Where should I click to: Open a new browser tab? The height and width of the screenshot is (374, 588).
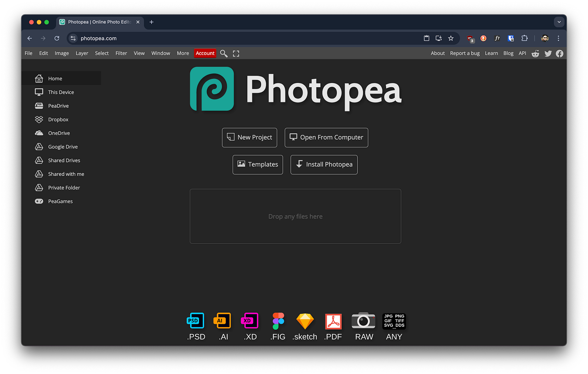pos(151,22)
